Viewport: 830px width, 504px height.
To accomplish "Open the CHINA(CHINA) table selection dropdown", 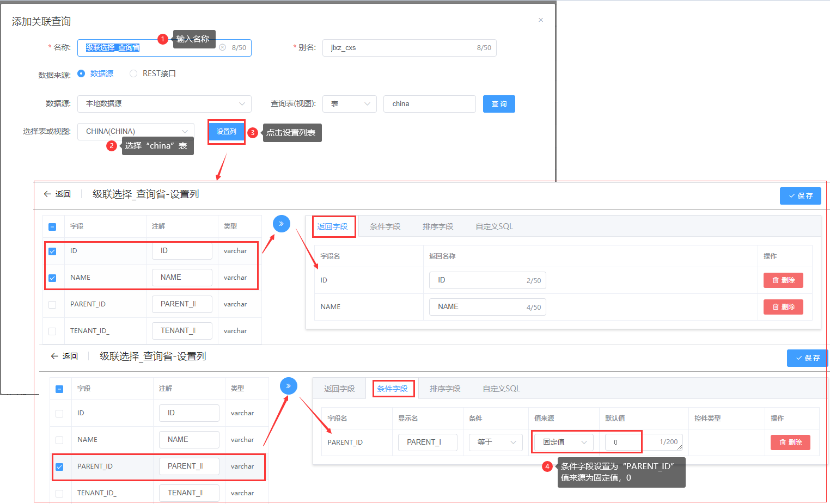I will click(136, 131).
